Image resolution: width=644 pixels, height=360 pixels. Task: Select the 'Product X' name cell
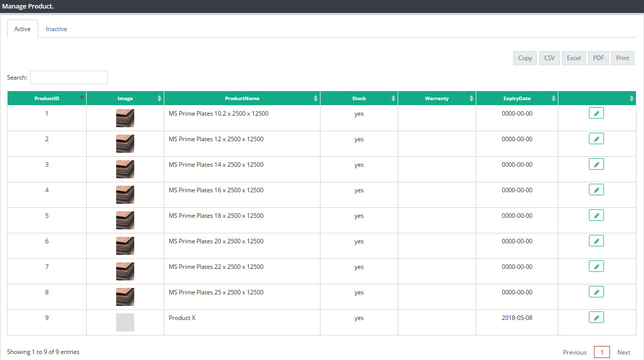click(242, 322)
